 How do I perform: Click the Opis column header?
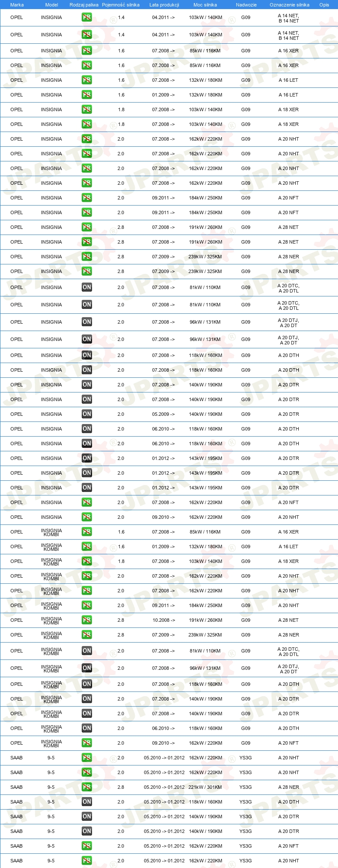pos(324,5)
